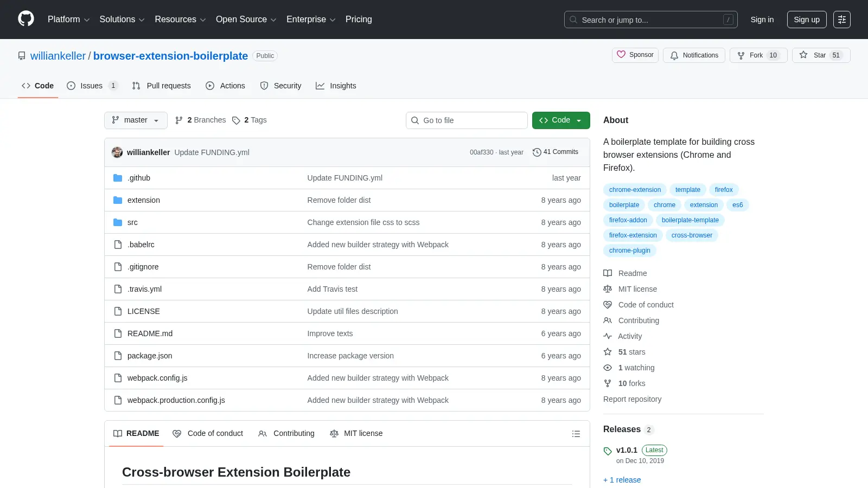
Task: Select the Contributing tab in README panel
Action: (286, 433)
